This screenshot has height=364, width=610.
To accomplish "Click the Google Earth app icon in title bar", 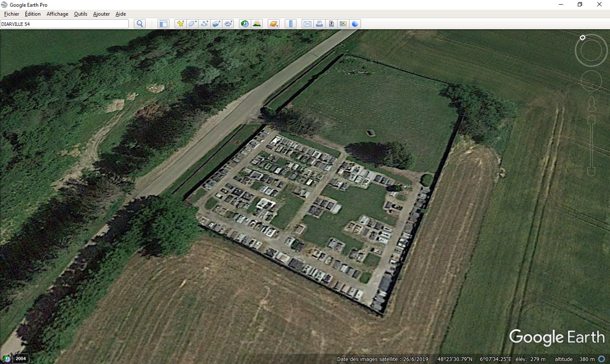I will pos(5,5).
